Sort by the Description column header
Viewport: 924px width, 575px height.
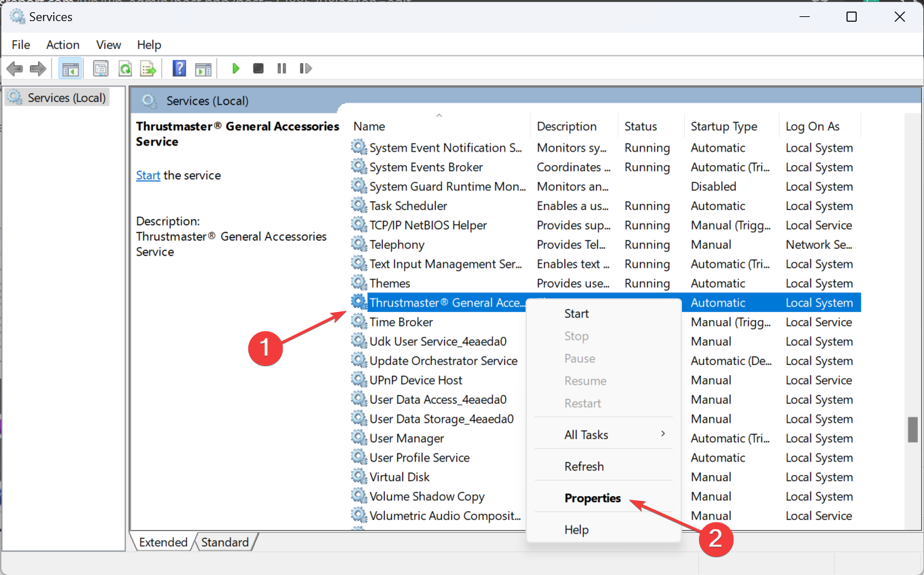click(575, 126)
